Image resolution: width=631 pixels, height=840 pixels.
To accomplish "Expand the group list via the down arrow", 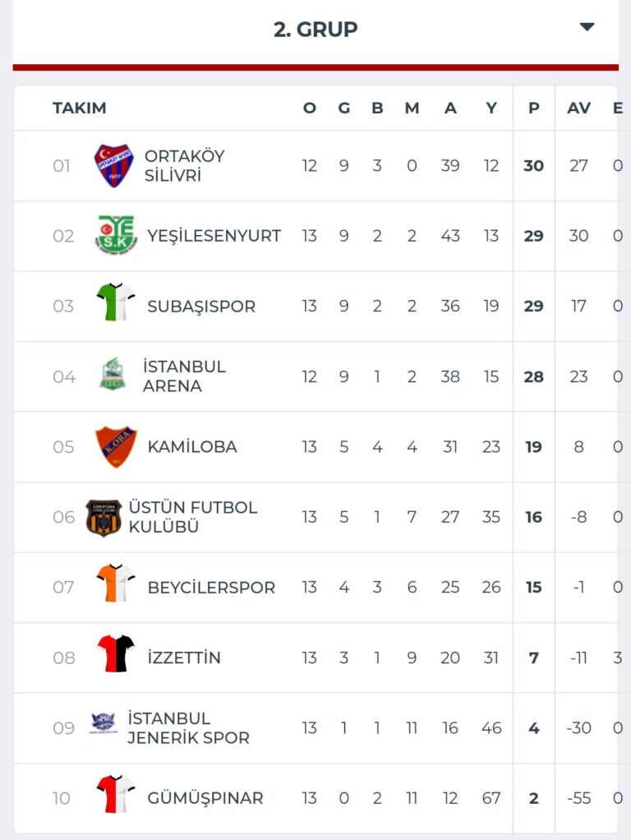I will (587, 25).
